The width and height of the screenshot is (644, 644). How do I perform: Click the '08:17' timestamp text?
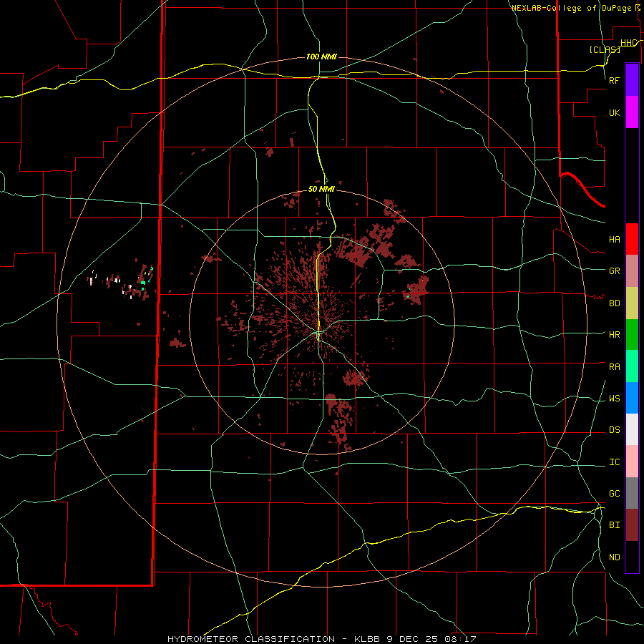[460, 639]
